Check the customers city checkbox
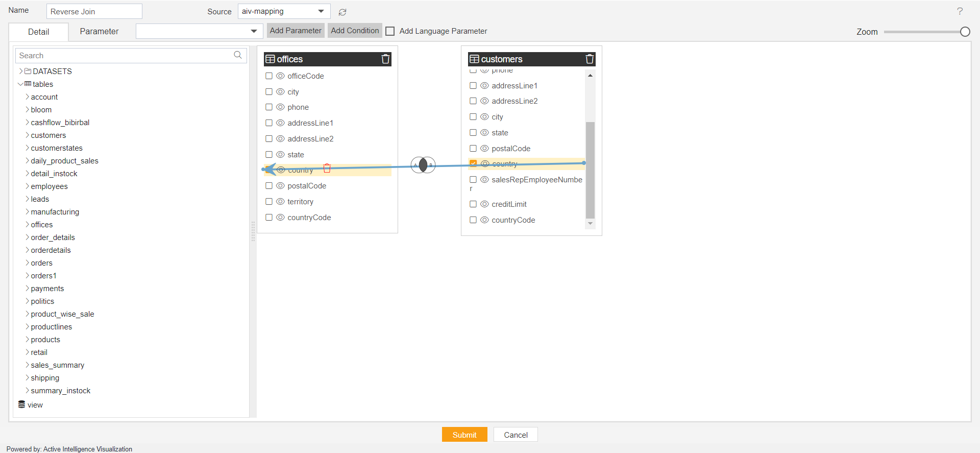Image resolution: width=980 pixels, height=453 pixels. click(x=473, y=117)
